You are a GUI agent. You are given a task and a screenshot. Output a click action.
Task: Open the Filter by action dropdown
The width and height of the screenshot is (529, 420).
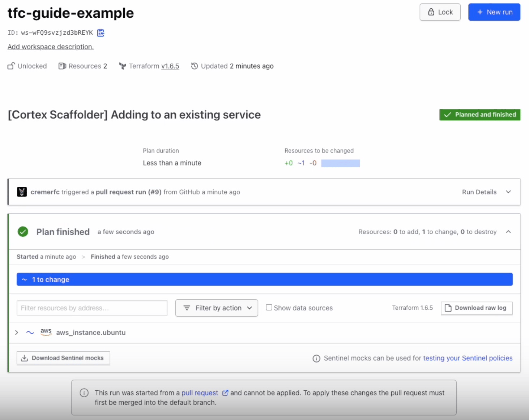coord(217,308)
